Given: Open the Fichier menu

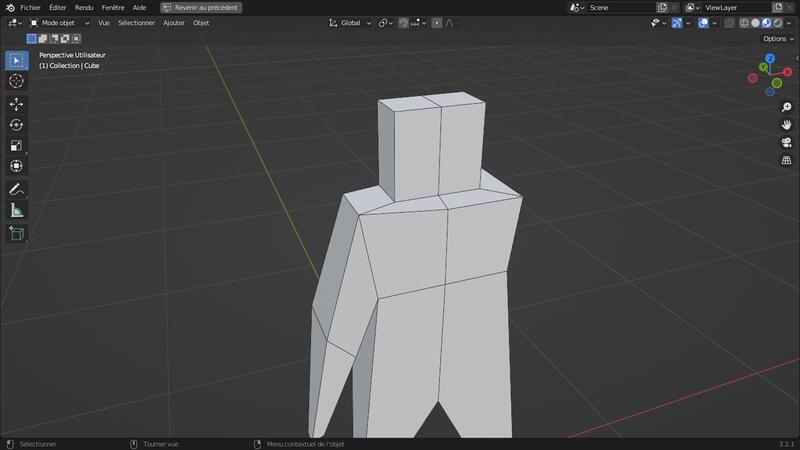Looking at the screenshot, I should (x=30, y=7).
